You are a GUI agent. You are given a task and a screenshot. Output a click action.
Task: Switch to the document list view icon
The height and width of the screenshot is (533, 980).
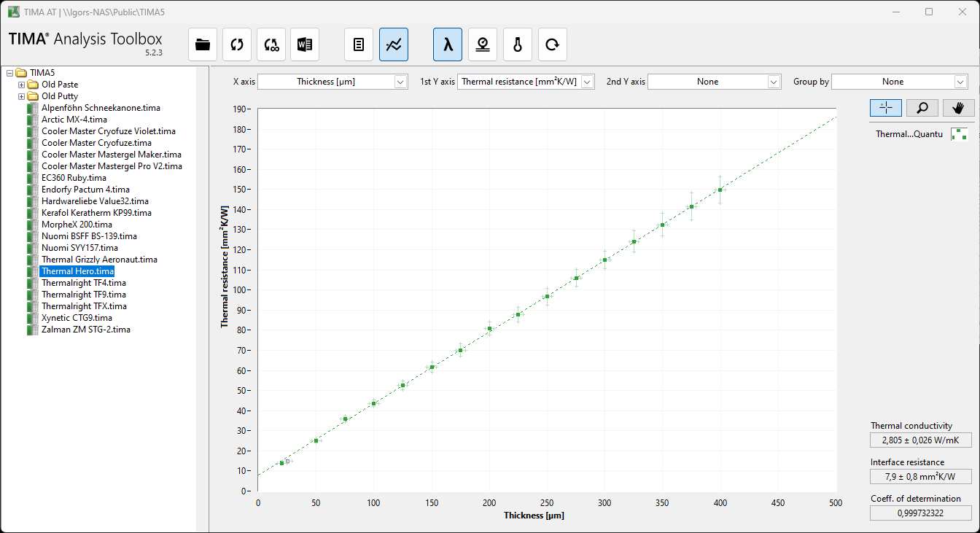tap(359, 44)
